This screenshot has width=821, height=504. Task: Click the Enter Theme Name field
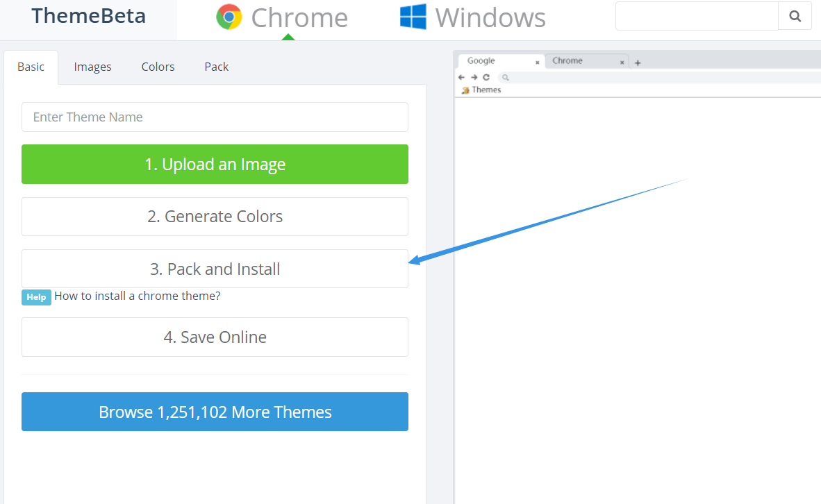[x=215, y=117]
